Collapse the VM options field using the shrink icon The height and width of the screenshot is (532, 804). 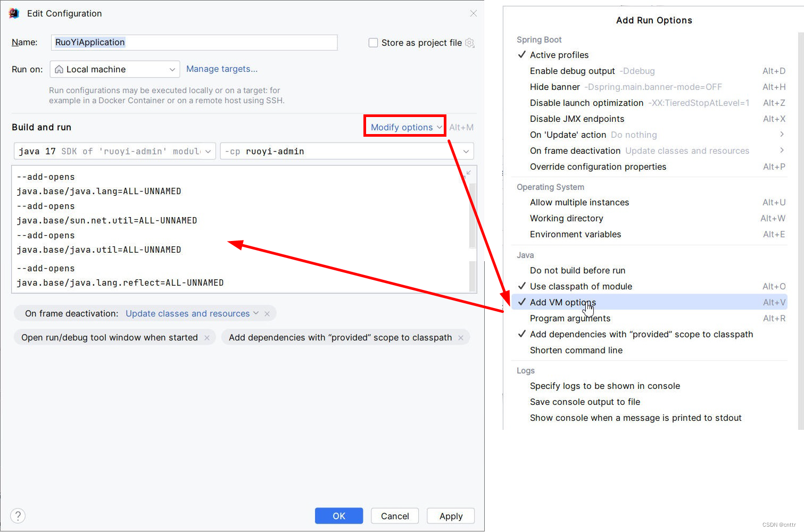468,173
